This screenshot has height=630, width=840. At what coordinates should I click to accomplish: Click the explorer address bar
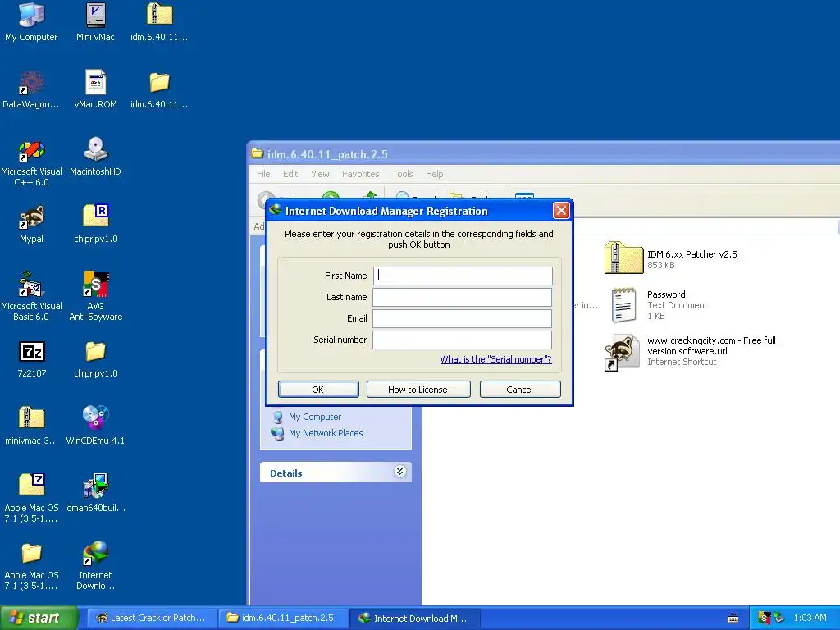[705, 226]
